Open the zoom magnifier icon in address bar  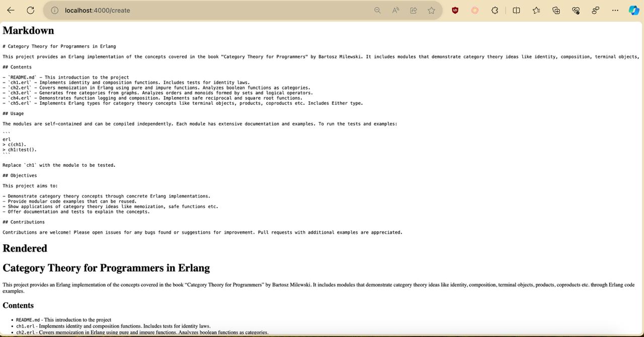pos(377,10)
